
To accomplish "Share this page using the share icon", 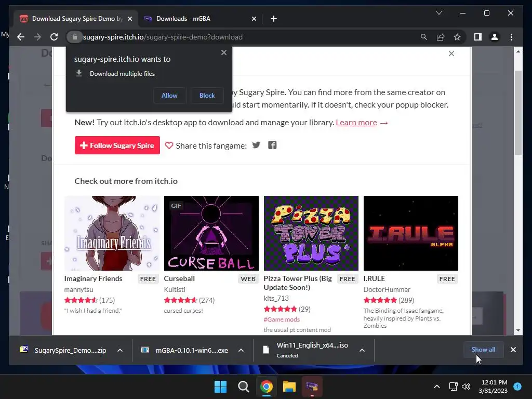I will pos(441,37).
